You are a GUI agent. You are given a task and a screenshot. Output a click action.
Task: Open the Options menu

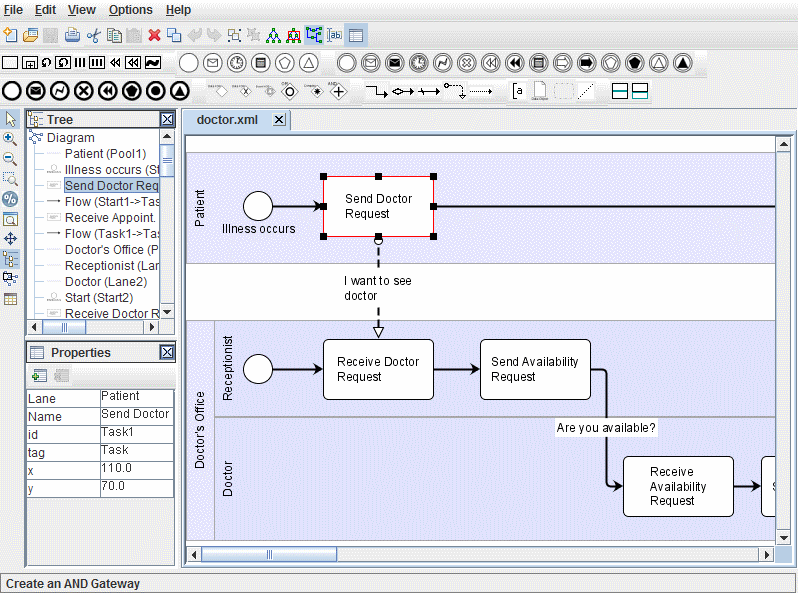click(131, 10)
